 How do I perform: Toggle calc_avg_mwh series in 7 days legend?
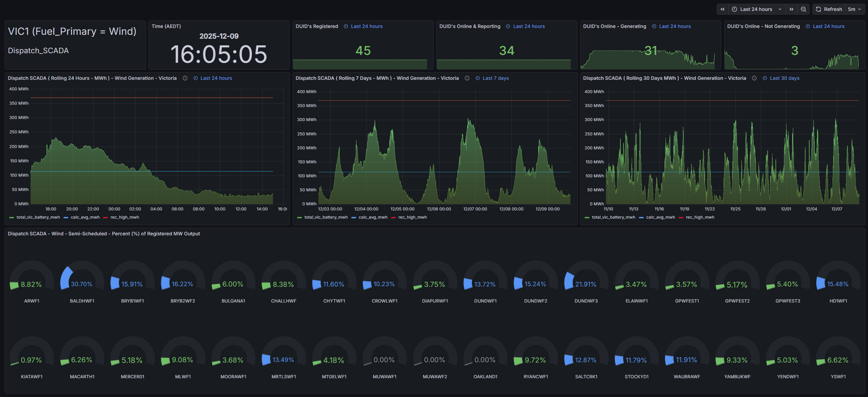coord(373,217)
